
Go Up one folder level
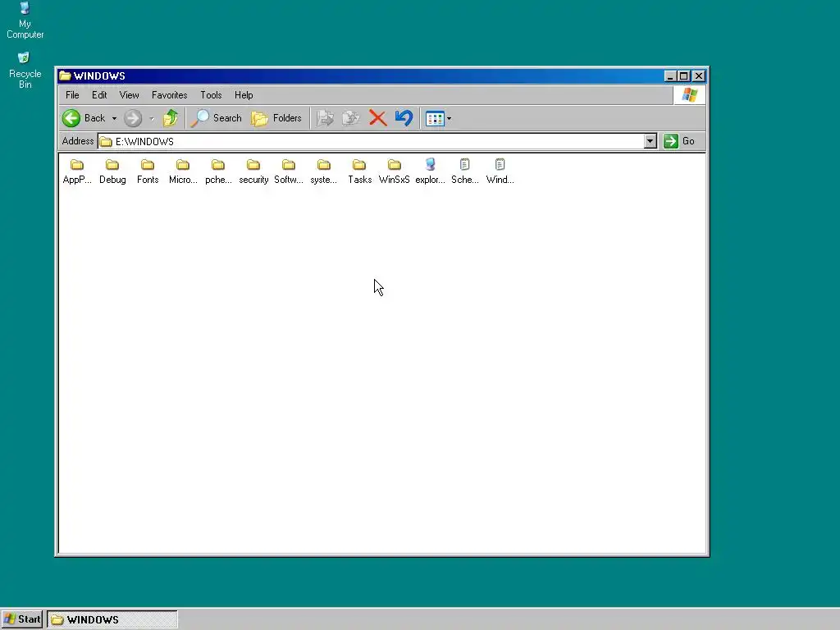point(171,118)
